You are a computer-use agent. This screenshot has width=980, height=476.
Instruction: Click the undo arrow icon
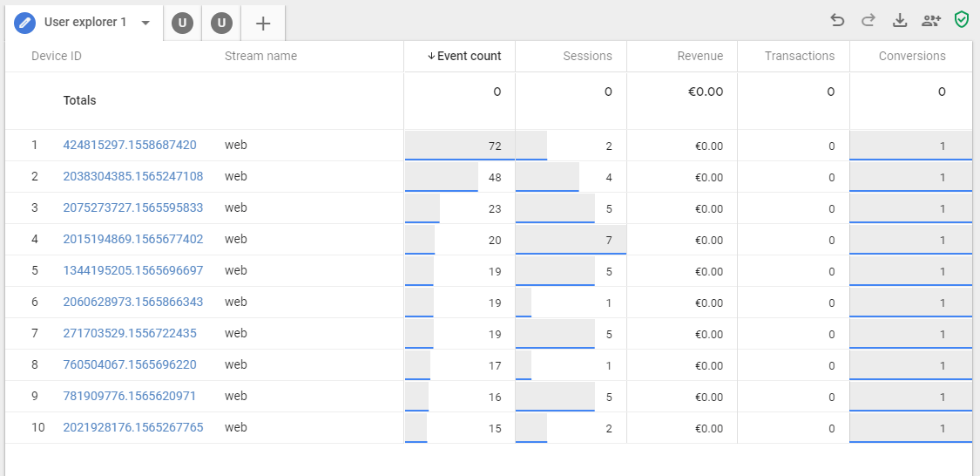(838, 20)
